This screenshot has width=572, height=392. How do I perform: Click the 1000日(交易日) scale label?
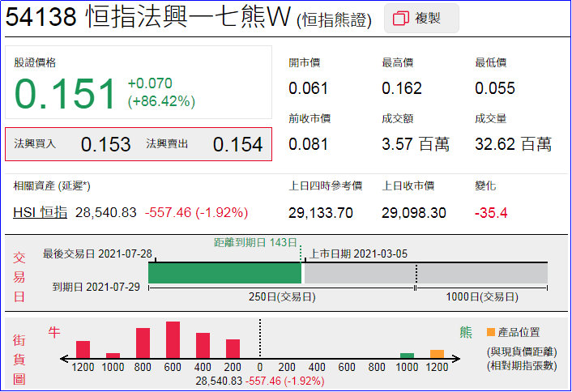point(482,296)
